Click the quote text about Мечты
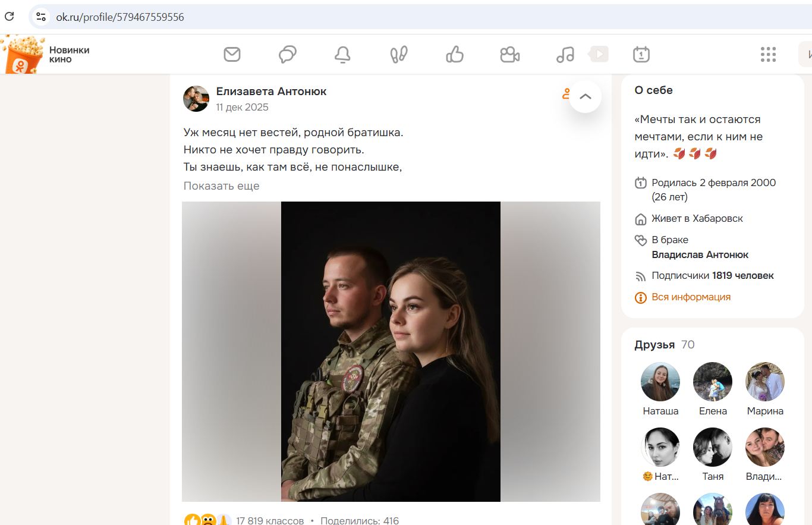Image resolution: width=812 pixels, height=525 pixels. click(698, 137)
